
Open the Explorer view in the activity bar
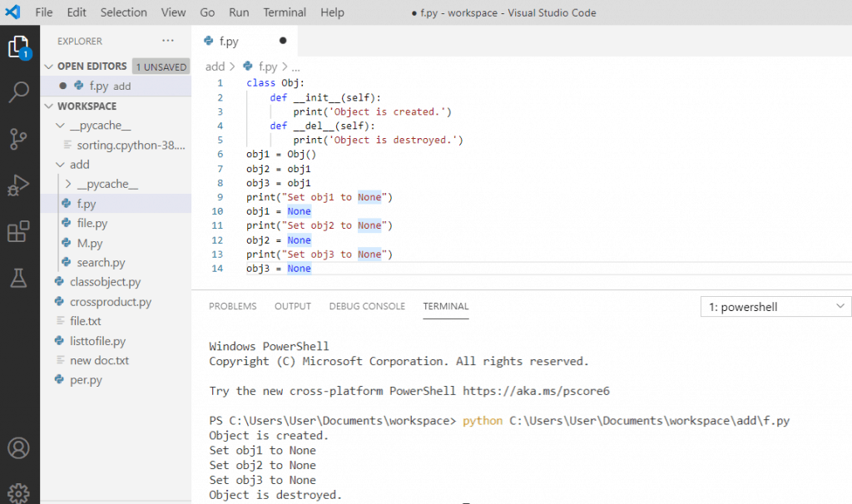click(x=18, y=47)
